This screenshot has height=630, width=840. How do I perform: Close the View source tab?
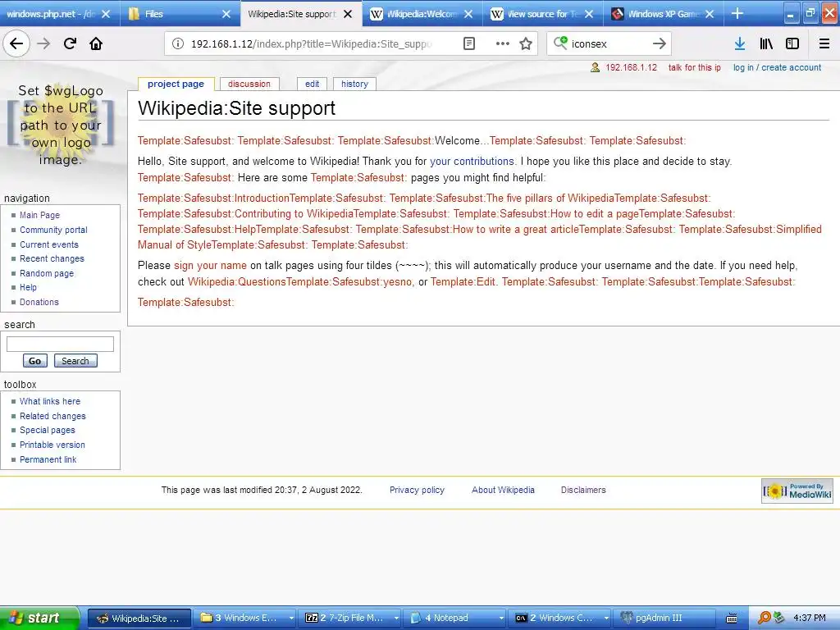(589, 14)
